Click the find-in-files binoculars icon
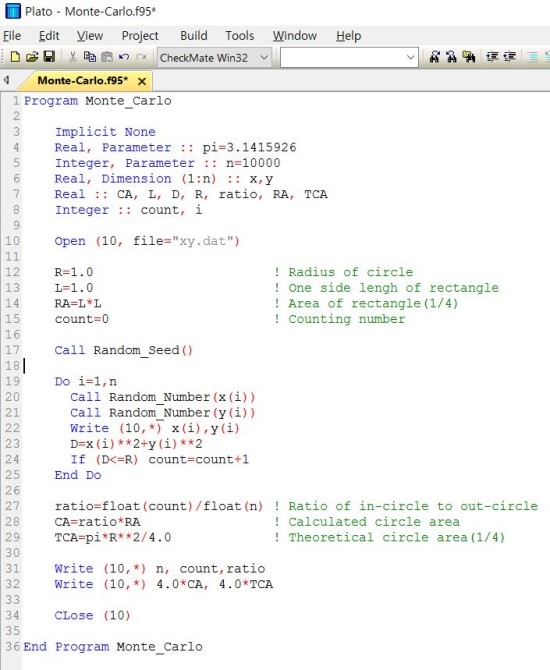The image size is (550, 670). pos(469,57)
